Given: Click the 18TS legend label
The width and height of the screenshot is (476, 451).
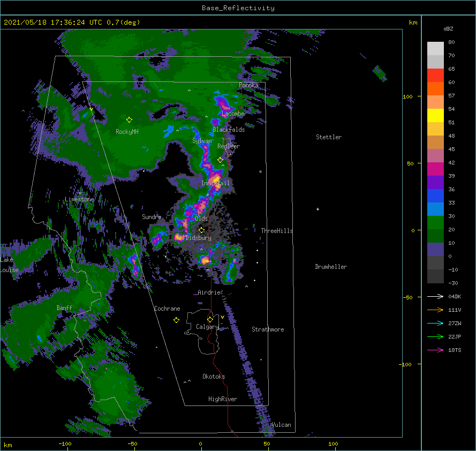Looking at the screenshot, I should coord(455,350).
